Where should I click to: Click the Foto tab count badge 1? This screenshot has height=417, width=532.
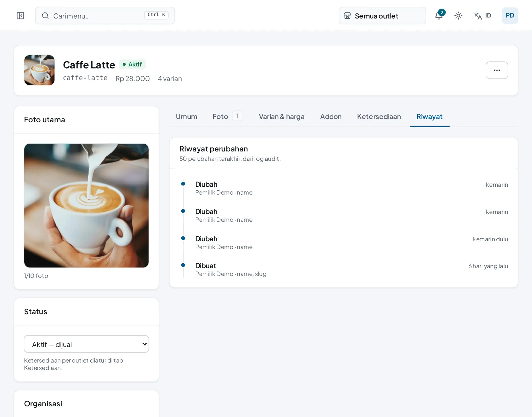click(x=237, y=116)
